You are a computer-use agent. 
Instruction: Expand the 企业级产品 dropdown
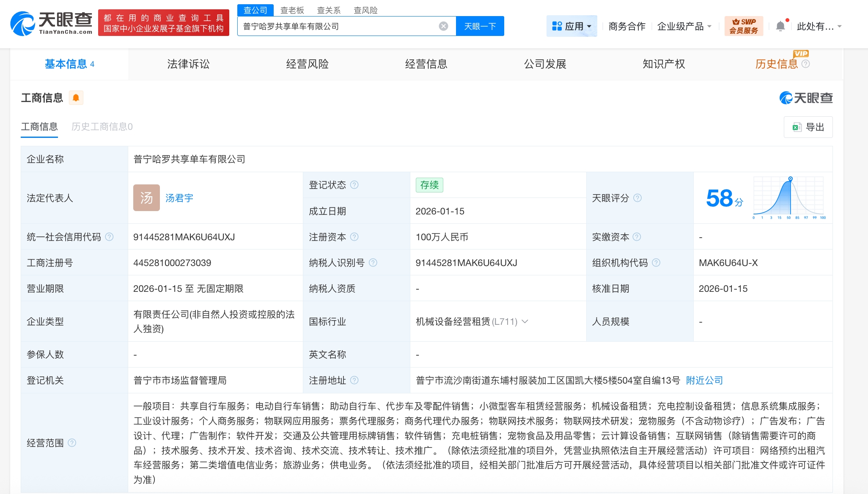684,26
